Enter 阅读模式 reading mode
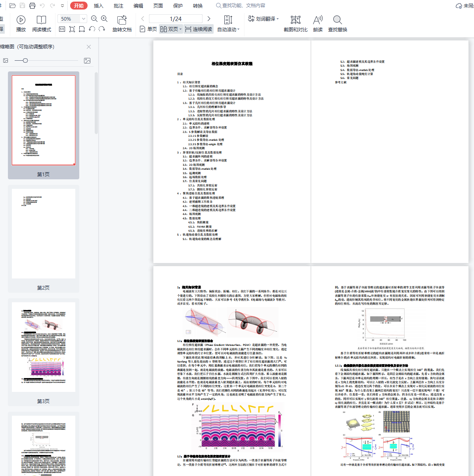This screenshot has width=474, height=476. point(42,23)
